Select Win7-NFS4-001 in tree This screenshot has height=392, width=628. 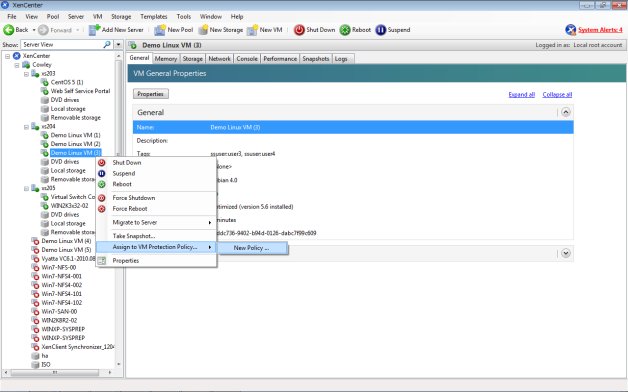click(x=62, y=276)
